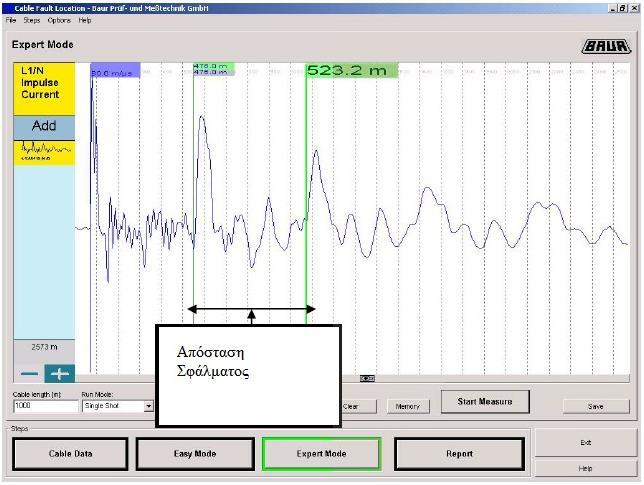Screen dimensions: 644x485
Task: Click the Clear button
Action: pos(359,407)
